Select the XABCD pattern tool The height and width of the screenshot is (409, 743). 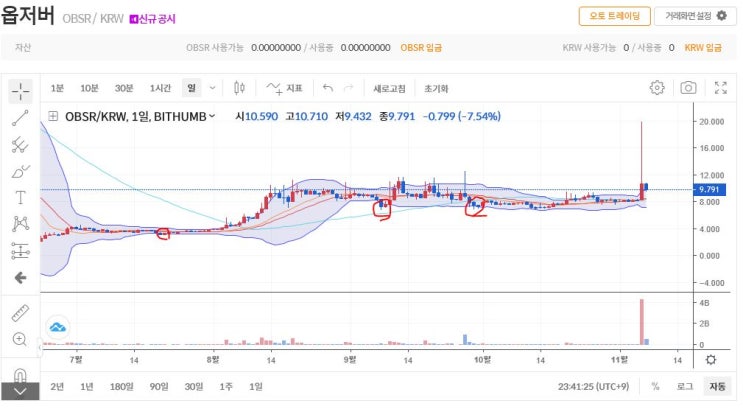20,224
